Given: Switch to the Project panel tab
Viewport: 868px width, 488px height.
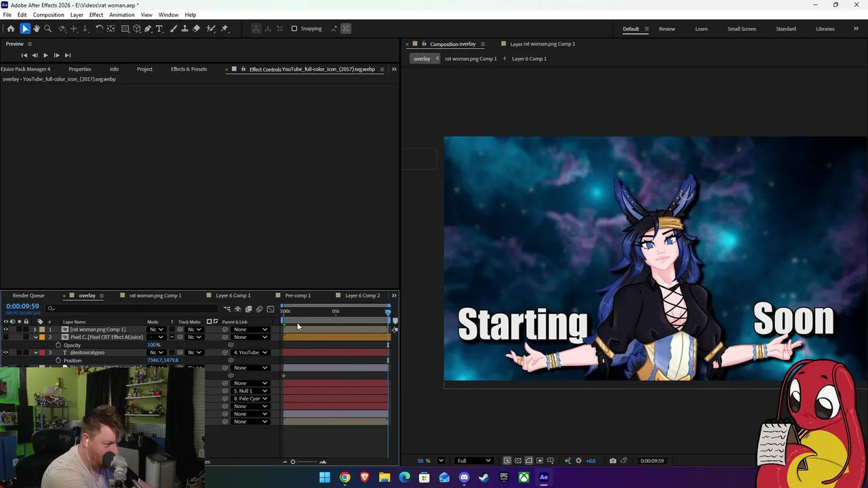Looking at the screenshot, I should [x=144, y=69].
